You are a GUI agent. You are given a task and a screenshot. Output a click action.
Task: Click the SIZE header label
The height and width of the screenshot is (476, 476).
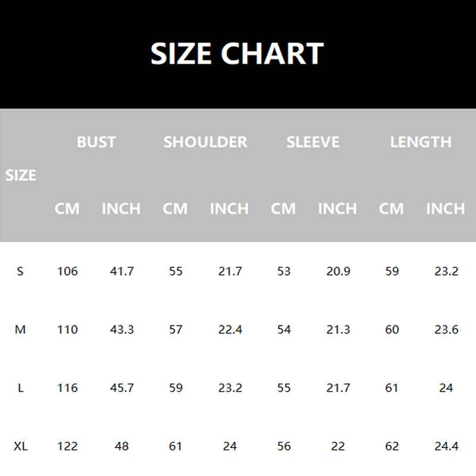(21, 176)
